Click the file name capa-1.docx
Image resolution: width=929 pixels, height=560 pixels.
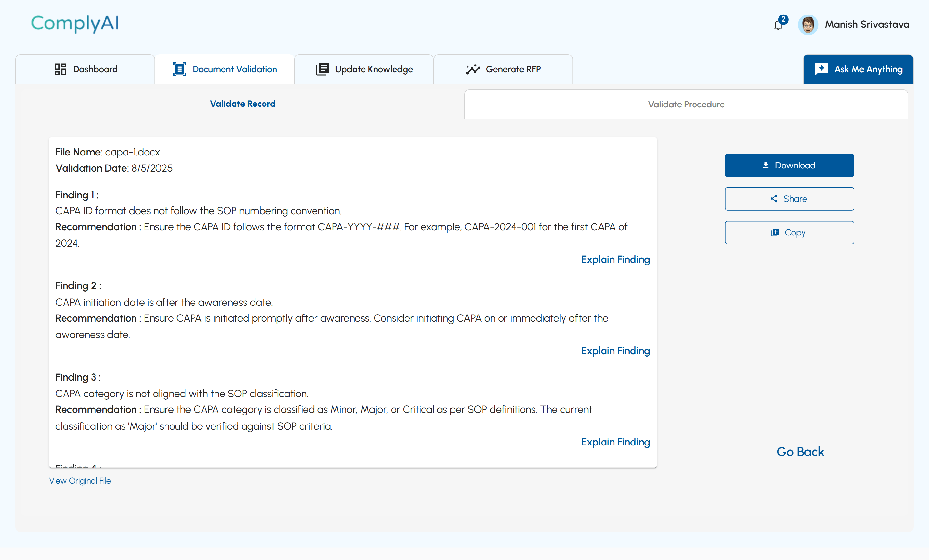pyautogui.click(x=132, y=152)
